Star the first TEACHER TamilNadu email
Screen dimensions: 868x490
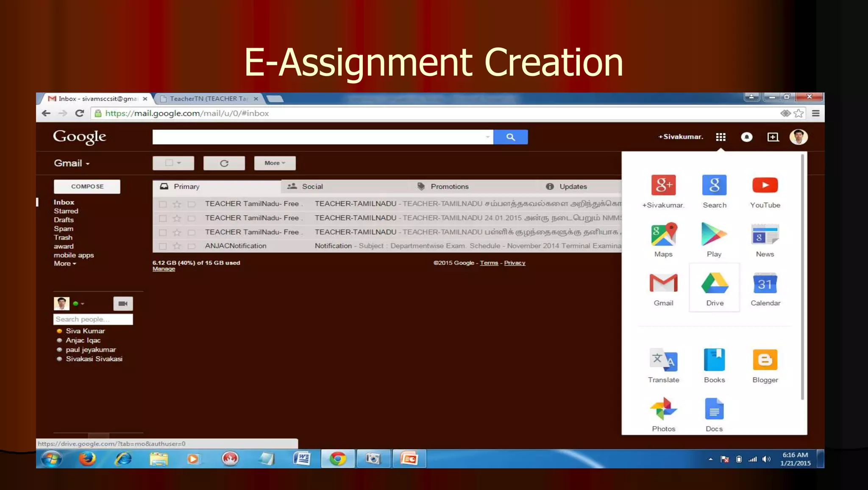click(x=177, y=204)
